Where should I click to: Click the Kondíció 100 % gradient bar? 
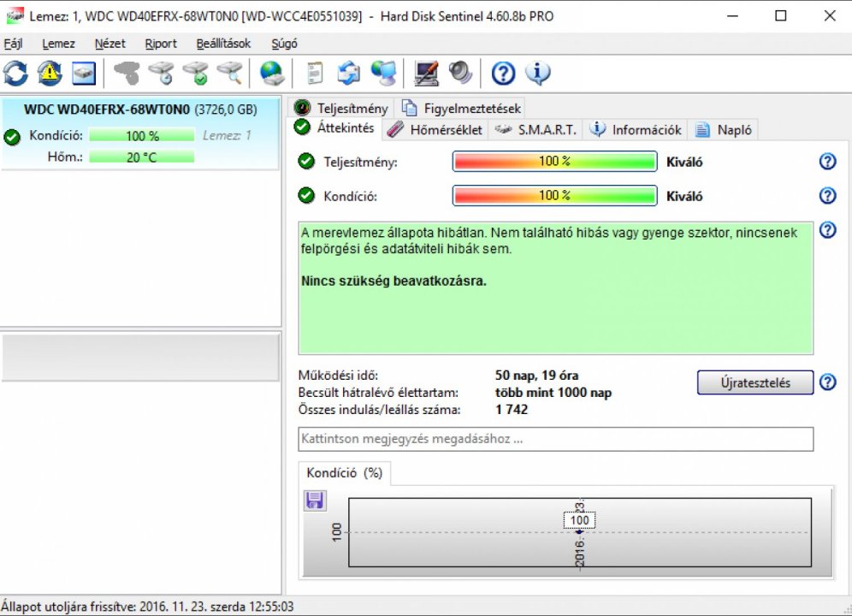coord(555,196)
